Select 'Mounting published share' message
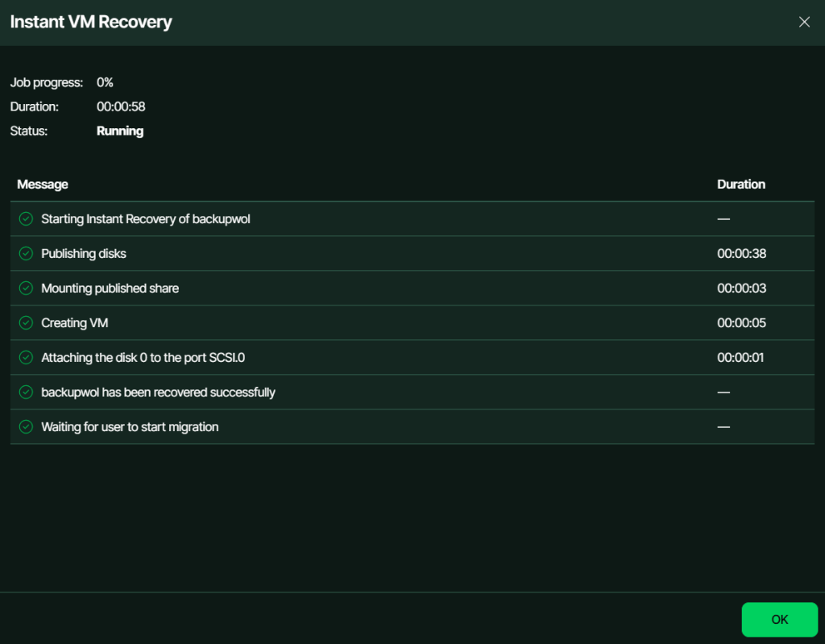Image resolution: width=825 pixels, height=644 pixels. click(110, 289)
